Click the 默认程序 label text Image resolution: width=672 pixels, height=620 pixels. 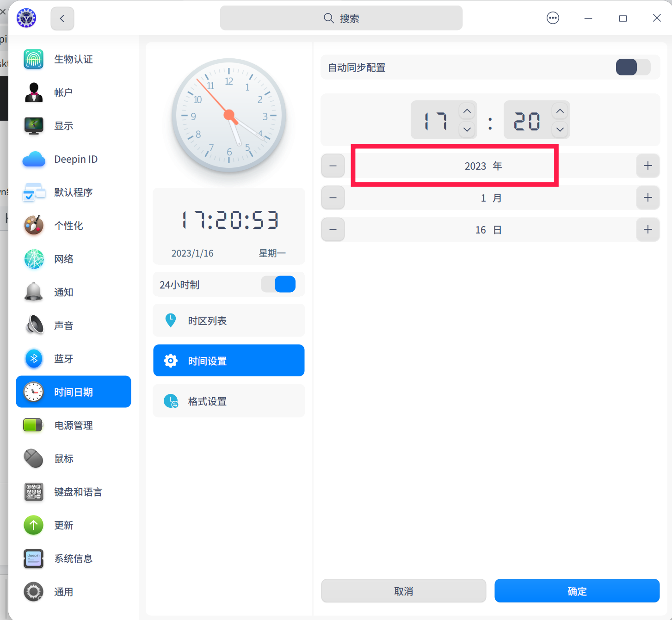74,192
